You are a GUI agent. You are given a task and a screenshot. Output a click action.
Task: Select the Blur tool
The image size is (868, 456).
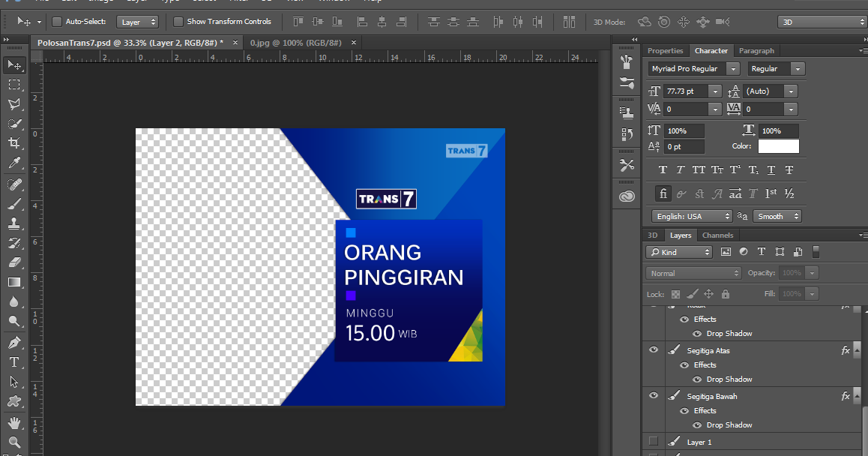tap(14, 301)
